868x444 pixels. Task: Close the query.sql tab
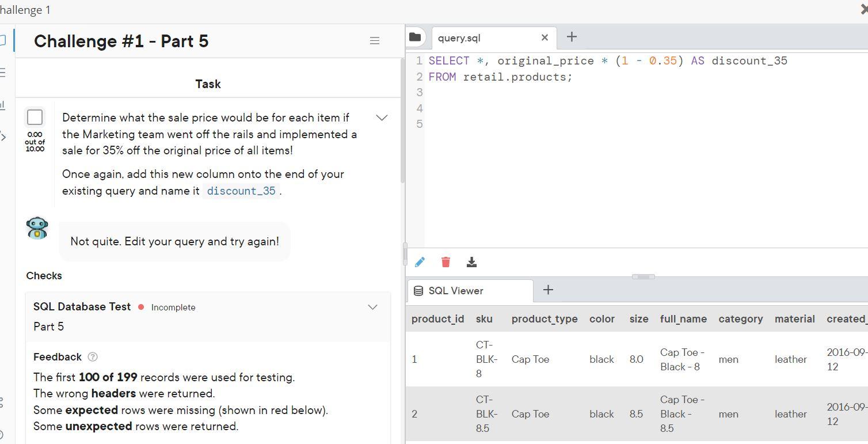pos(545,37)
